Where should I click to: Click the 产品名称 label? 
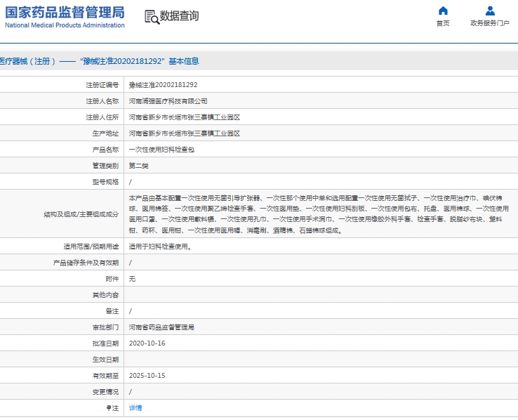click(x=105, y=150)
